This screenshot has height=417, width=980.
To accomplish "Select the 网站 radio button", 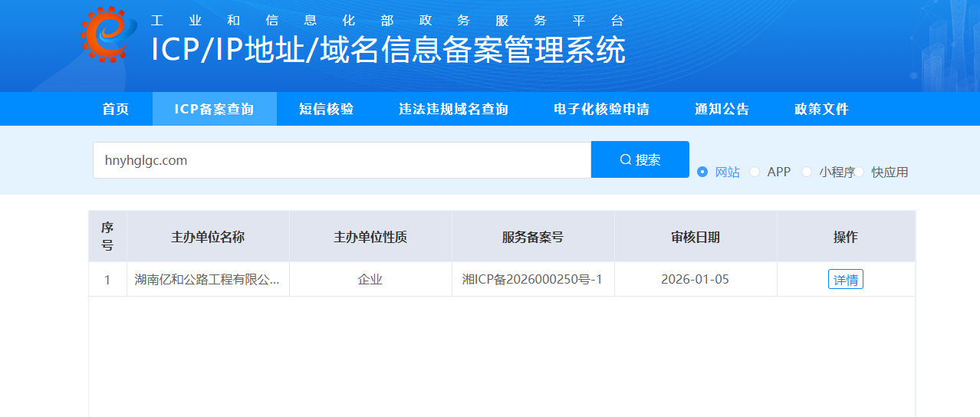I will click(x=702, y=172).
